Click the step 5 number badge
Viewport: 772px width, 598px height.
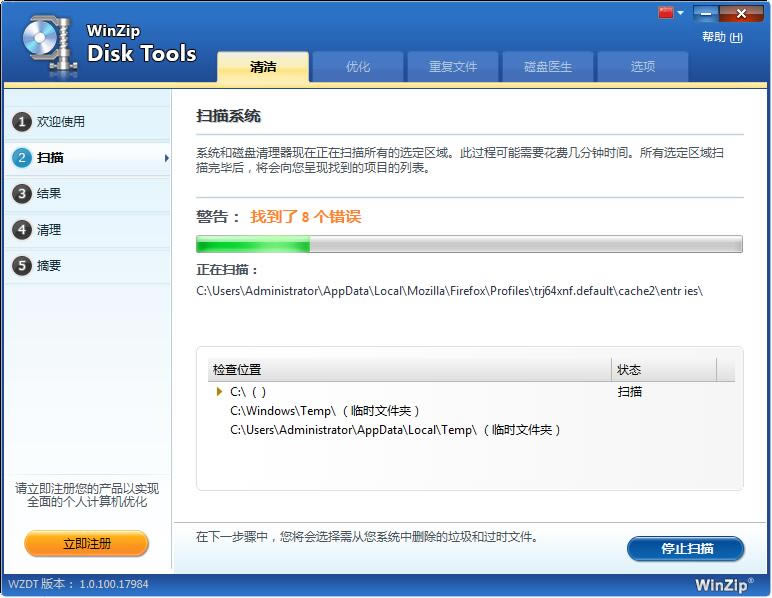[x=22, y=266]
